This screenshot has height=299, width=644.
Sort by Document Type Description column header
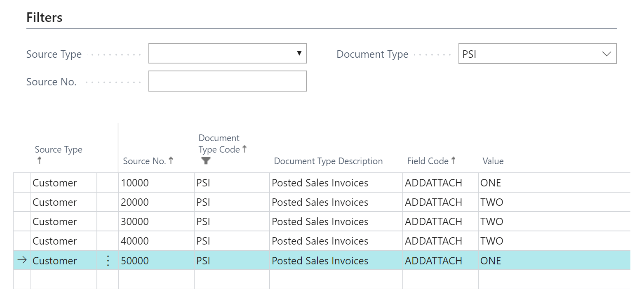[328, 161]
